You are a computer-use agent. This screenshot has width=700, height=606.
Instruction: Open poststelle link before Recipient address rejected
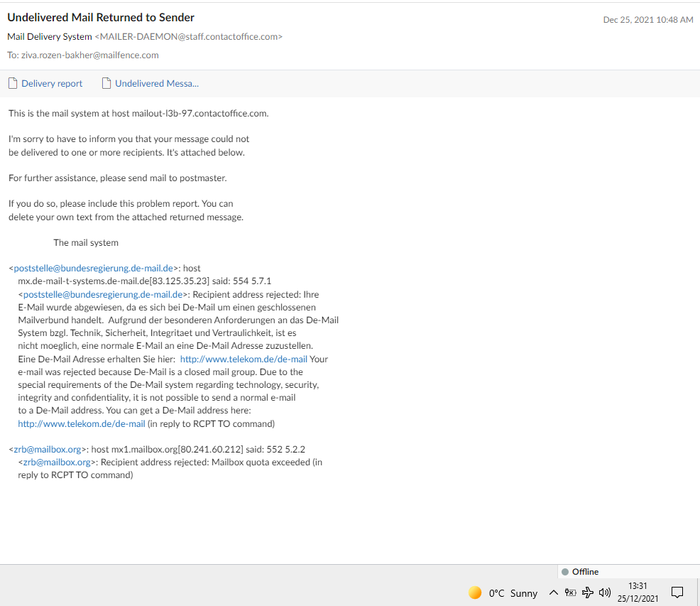point(103,295)
